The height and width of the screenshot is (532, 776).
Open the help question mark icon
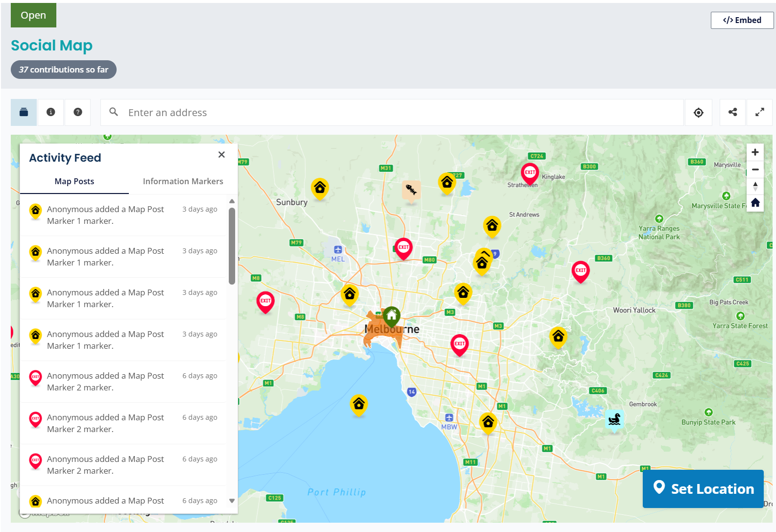pyautogui.click(x=77, y=112)
